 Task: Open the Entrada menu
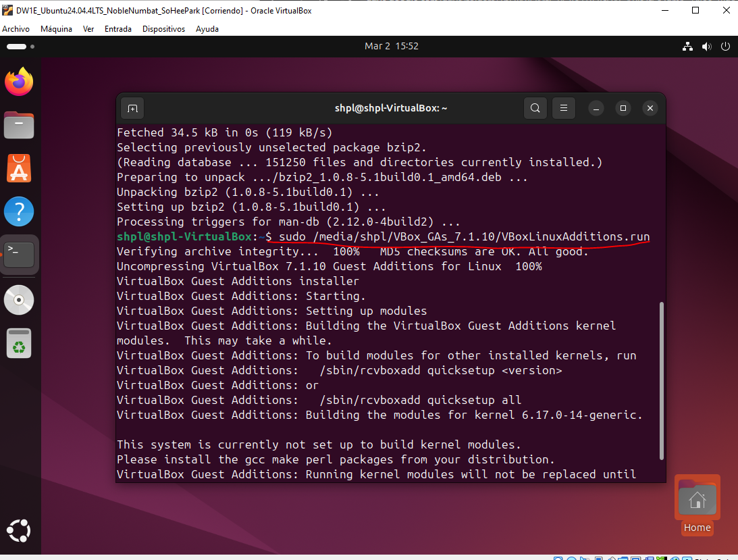click(118, 29)
